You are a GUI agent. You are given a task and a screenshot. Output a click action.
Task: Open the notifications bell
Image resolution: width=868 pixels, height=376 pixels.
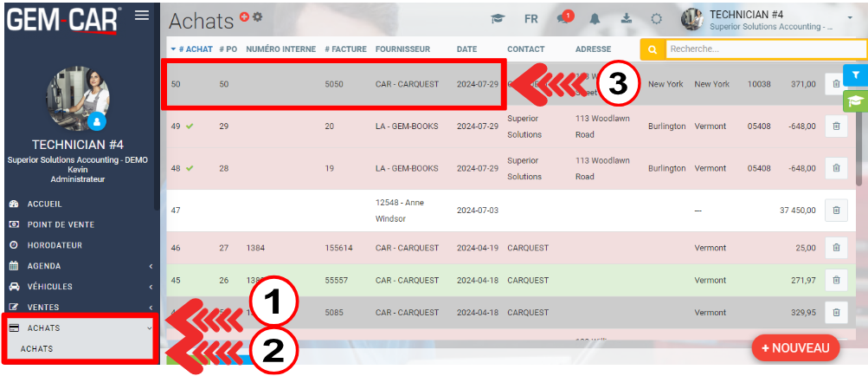pyautogui.click(x=595, y=19)
